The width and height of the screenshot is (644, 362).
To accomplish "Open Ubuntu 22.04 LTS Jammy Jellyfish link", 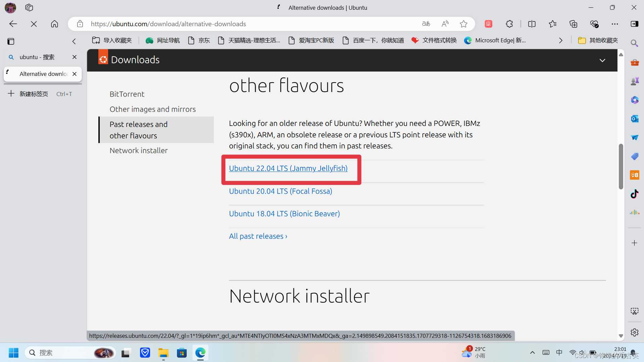I will click(288, 168).
